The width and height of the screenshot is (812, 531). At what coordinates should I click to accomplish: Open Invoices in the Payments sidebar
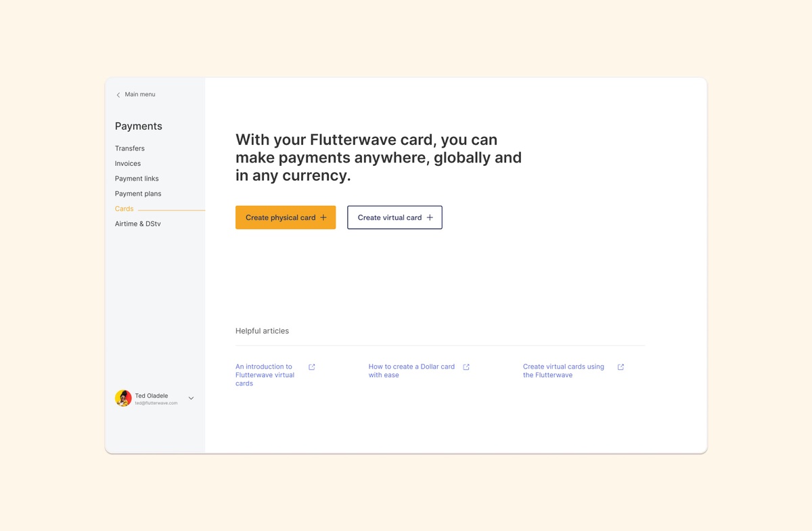pos(128,163)
